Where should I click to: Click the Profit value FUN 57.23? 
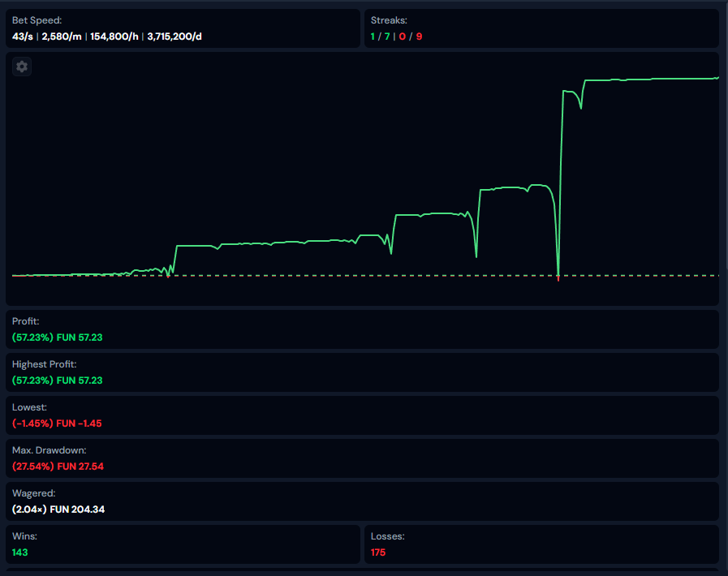[80, 337]
